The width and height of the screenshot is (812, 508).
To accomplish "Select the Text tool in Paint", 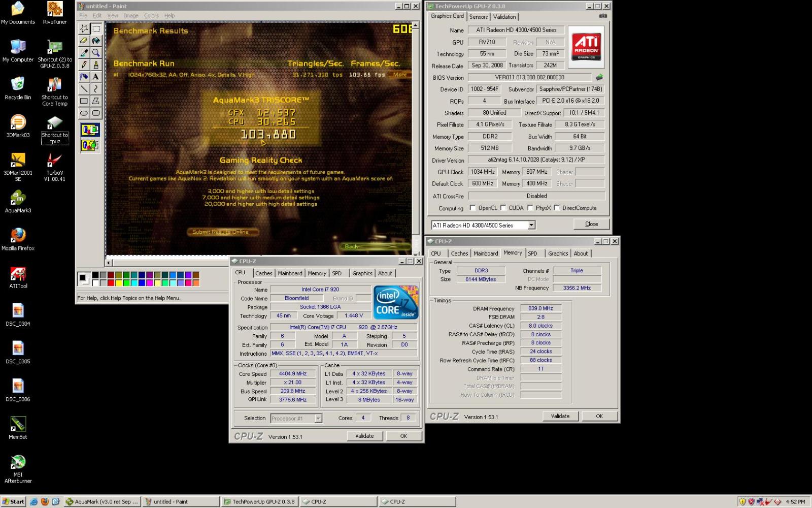I will (x=96, y=77).
